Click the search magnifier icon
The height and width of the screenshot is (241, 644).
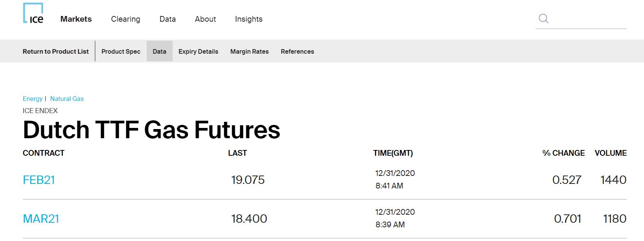(x=543, y=18)
